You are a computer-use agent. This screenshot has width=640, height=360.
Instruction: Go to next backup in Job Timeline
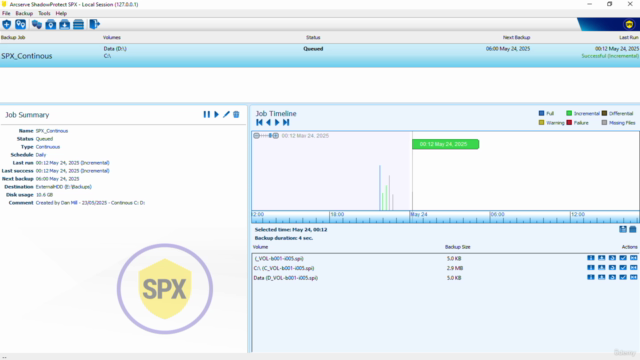coord(277,122)
